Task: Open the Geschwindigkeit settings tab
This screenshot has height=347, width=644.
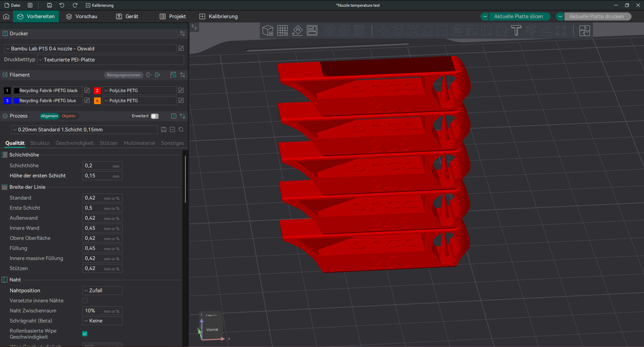Action: pos(75,143)
